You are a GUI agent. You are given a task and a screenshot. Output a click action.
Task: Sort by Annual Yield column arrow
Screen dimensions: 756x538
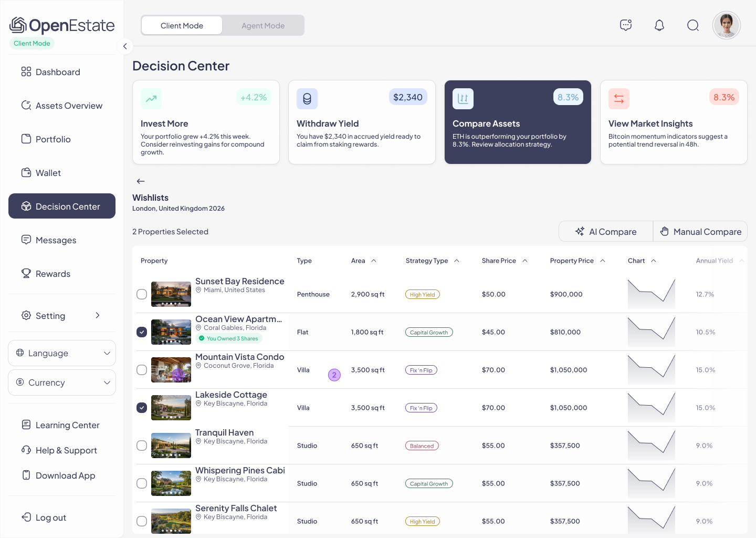tap(742, 261)
